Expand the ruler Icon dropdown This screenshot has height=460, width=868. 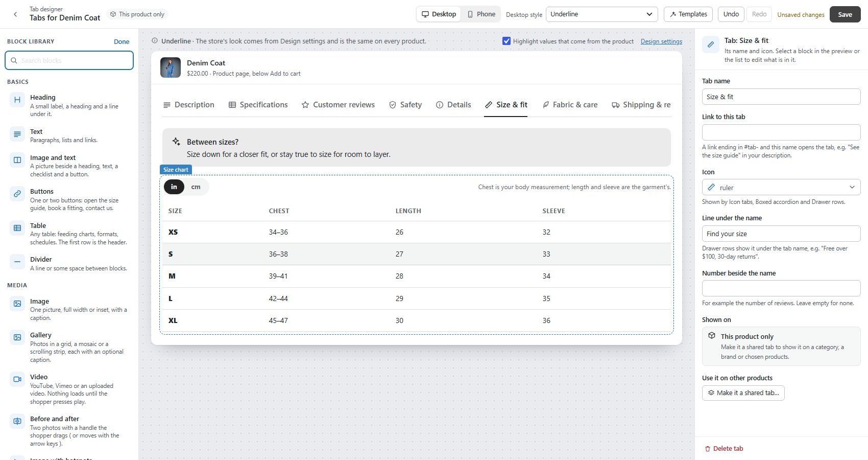781,187
